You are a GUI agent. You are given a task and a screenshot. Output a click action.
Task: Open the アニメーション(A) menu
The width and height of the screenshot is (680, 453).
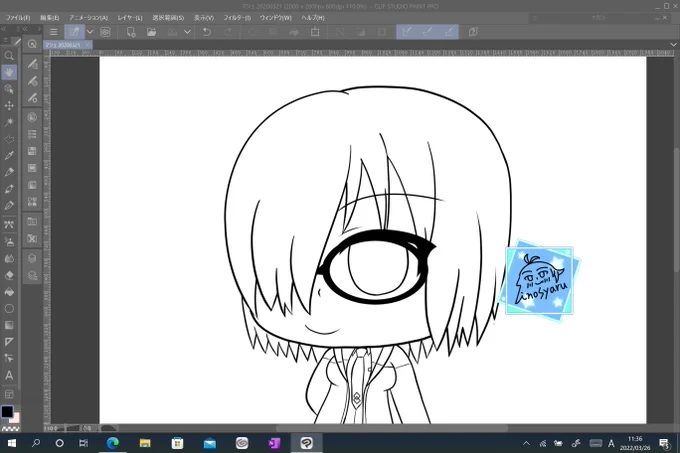(x=88, y=18)
